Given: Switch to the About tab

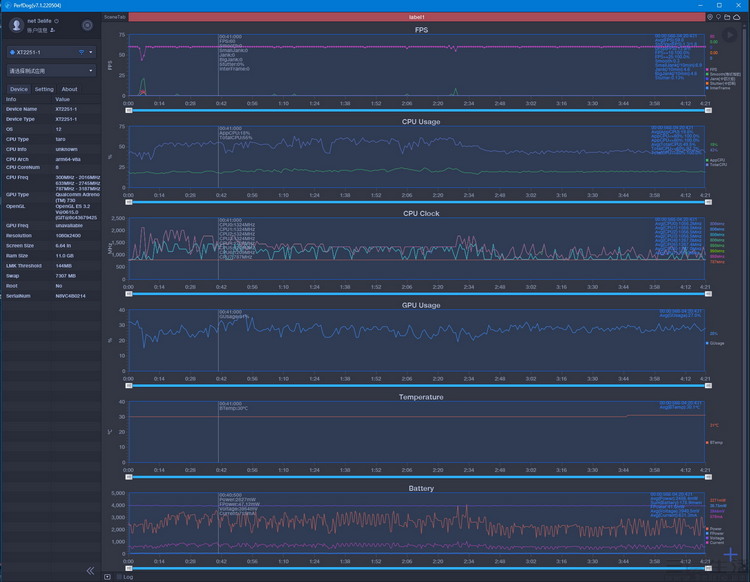Looking at the screenshot, I should pos(69,89).
